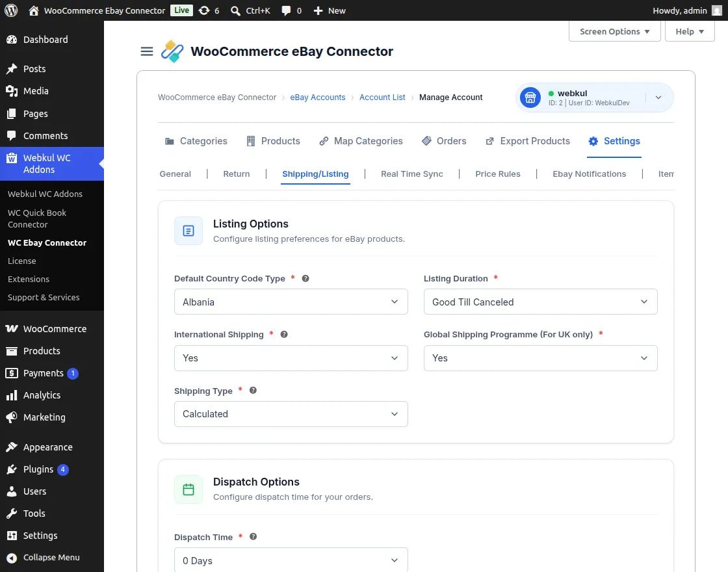Viewport: 728px width, 572px height.
Task: Switch to the Map Categories tab
Action: [x=361, y=141]
